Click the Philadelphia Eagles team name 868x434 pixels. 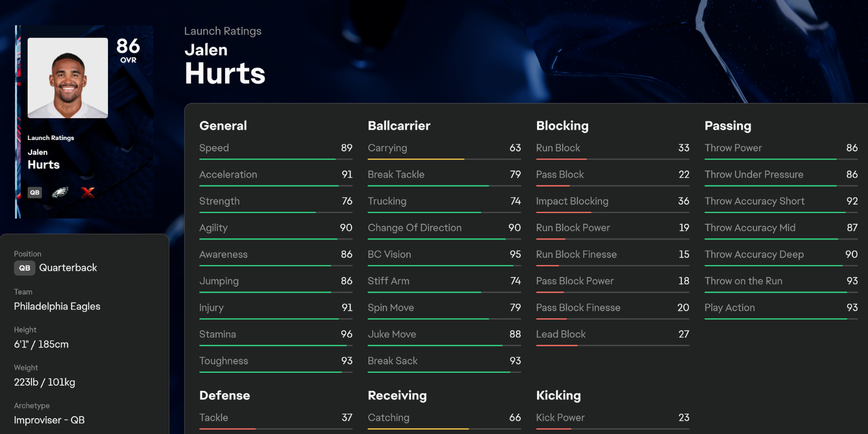(57, 307)
